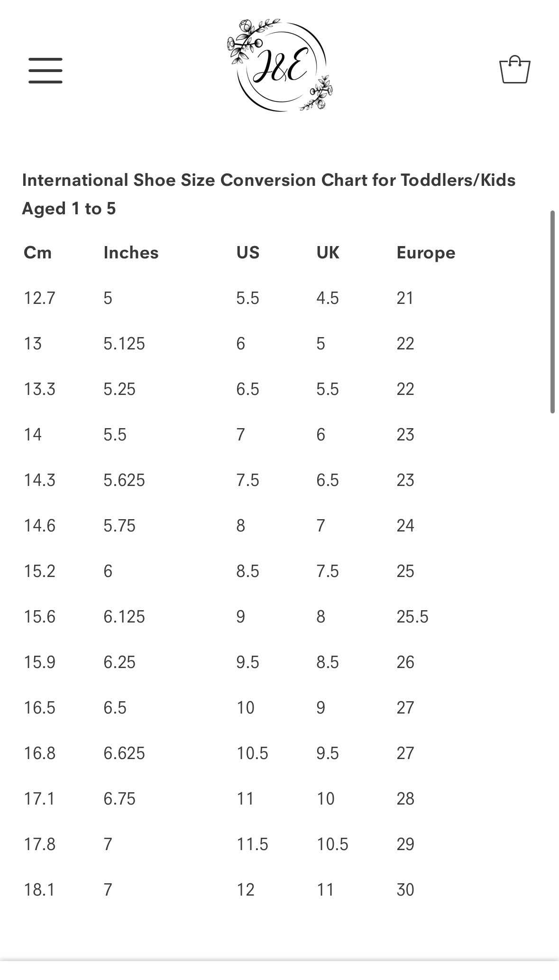Click the 5.625 inches value
This screenshot has width=559, height=980.
click(x=124, y=480)
